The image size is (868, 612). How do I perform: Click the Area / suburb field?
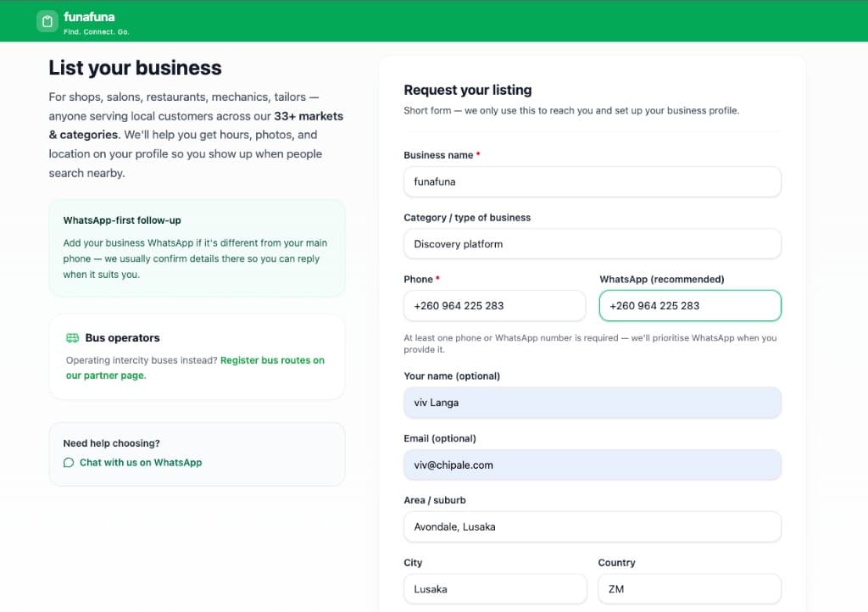[x=593, y=526]
